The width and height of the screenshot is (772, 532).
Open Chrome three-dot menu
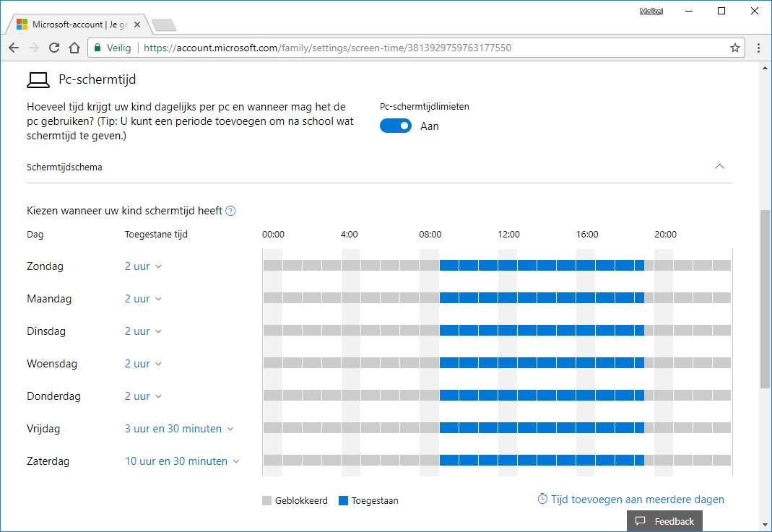pos(758,48)
